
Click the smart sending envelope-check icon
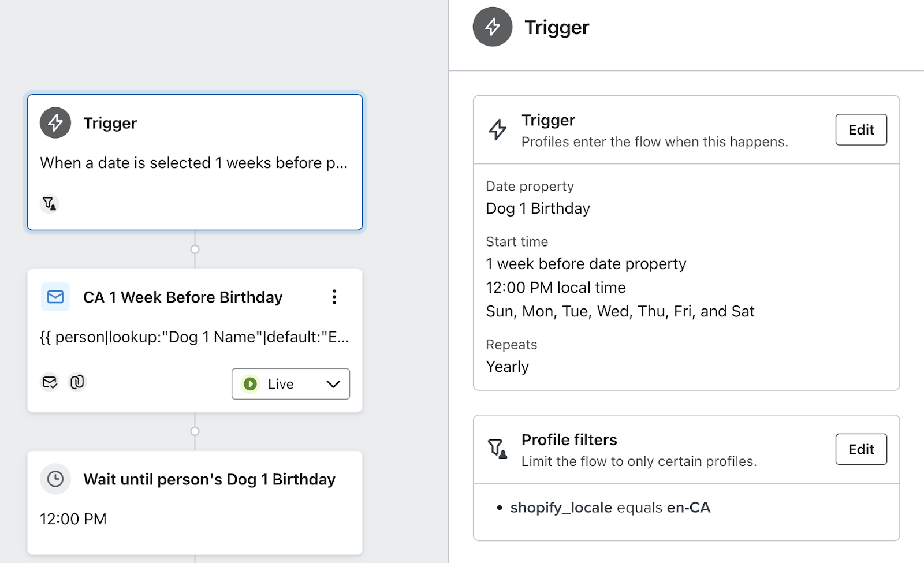(50, 382)
